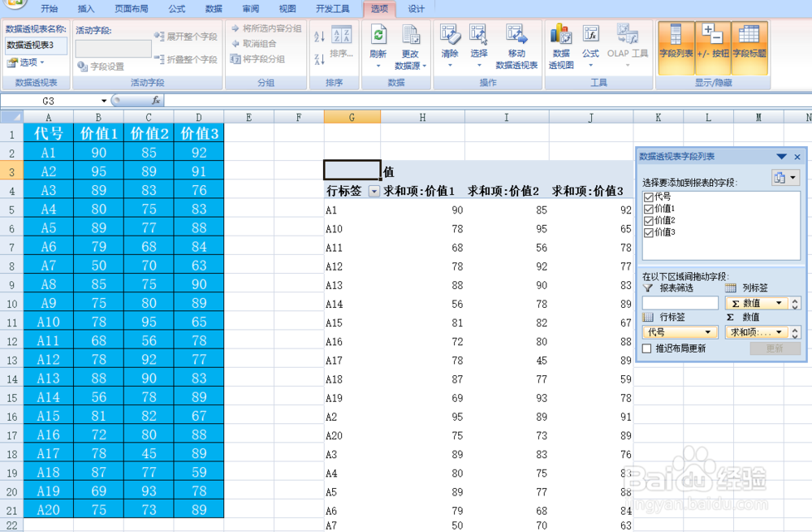Click pivot row label A10
The width and height of the screenshot is (812, 532).
[x=334, y=229]
